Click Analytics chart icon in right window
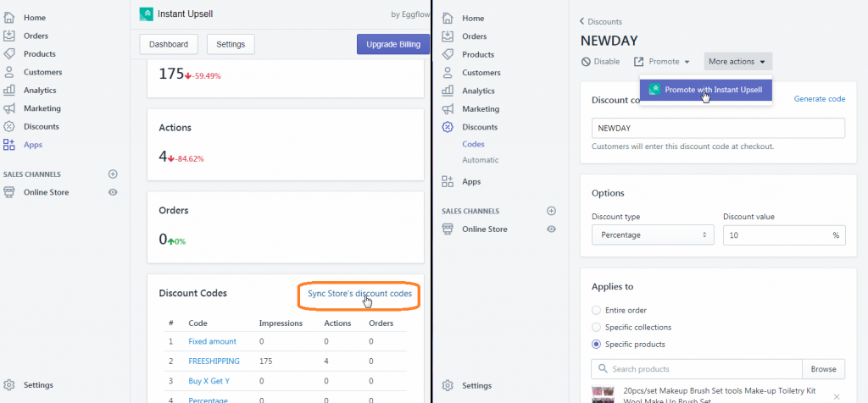 tap(448, 91)
